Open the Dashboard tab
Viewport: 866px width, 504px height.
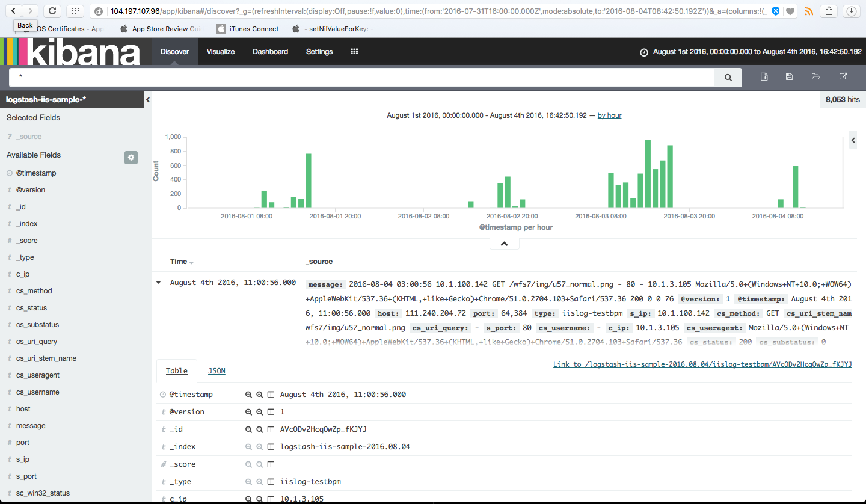[x=270, y=52]
